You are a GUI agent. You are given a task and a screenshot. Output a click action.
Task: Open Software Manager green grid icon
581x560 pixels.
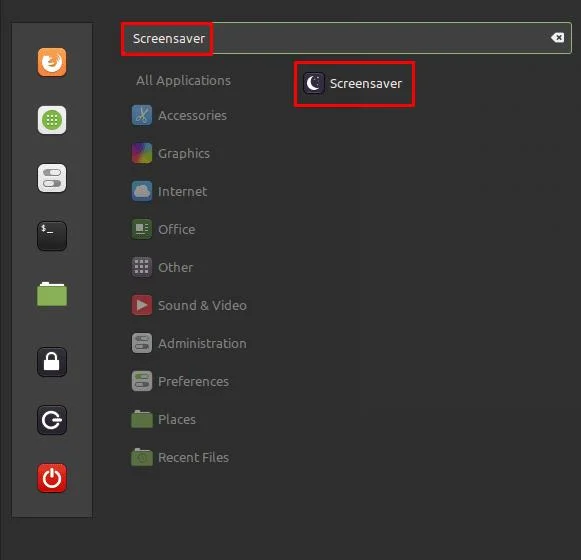pos(52,120)
